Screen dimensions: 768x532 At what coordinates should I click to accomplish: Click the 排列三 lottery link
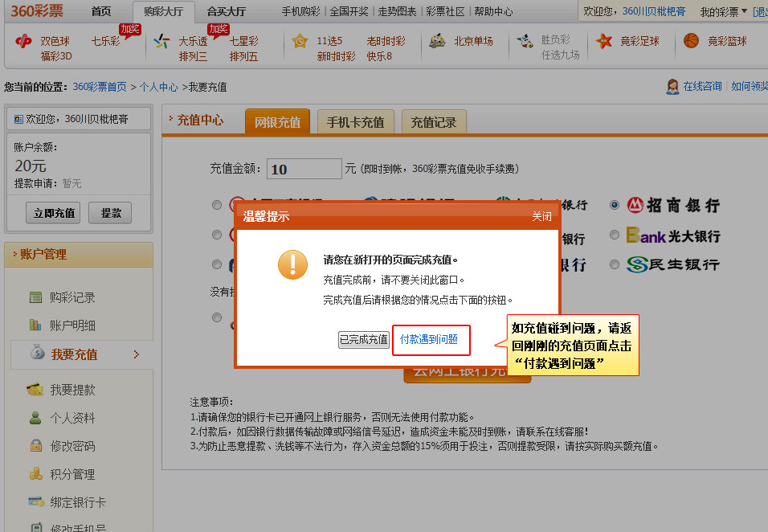[193, 56]
